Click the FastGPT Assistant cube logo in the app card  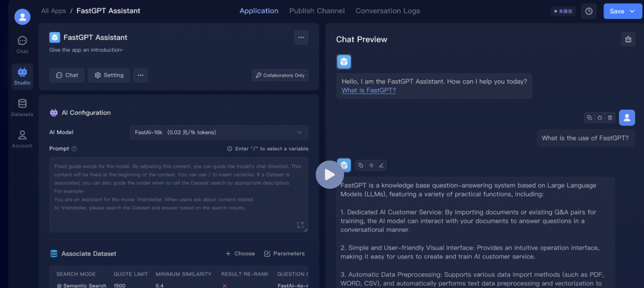55,37
